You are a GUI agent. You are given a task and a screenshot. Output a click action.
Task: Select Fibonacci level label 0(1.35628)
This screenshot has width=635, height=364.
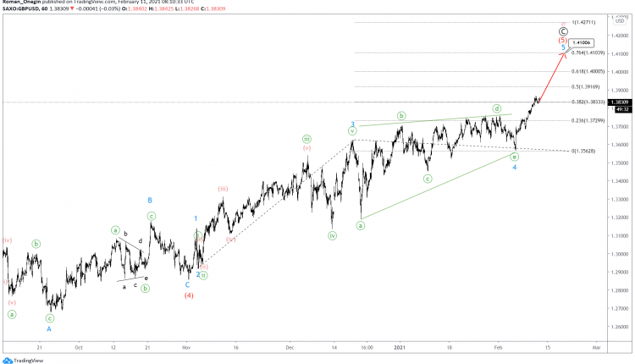[x=583, y=151]
